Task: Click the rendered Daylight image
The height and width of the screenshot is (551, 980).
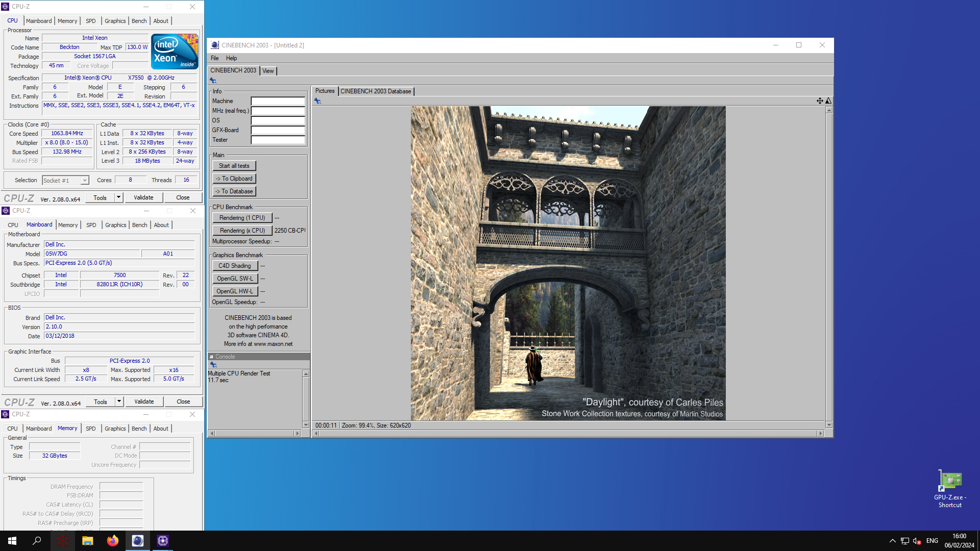Action: click(568, 263)
